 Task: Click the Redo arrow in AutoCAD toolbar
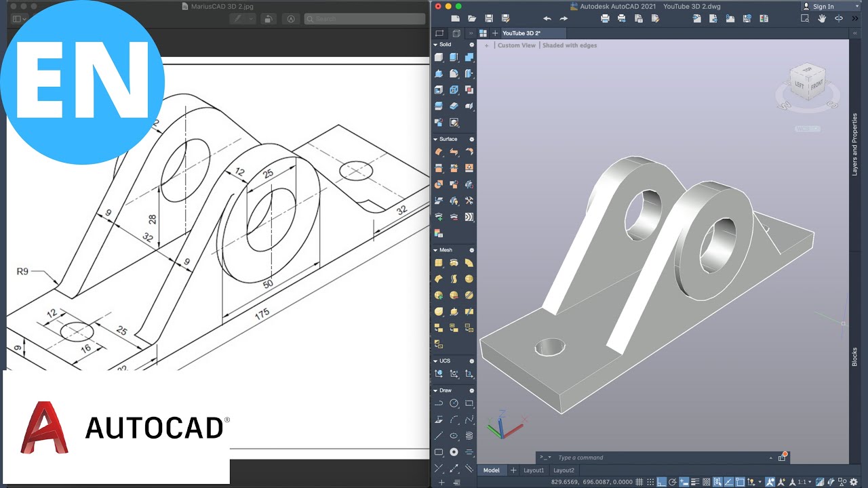[564, 18]
